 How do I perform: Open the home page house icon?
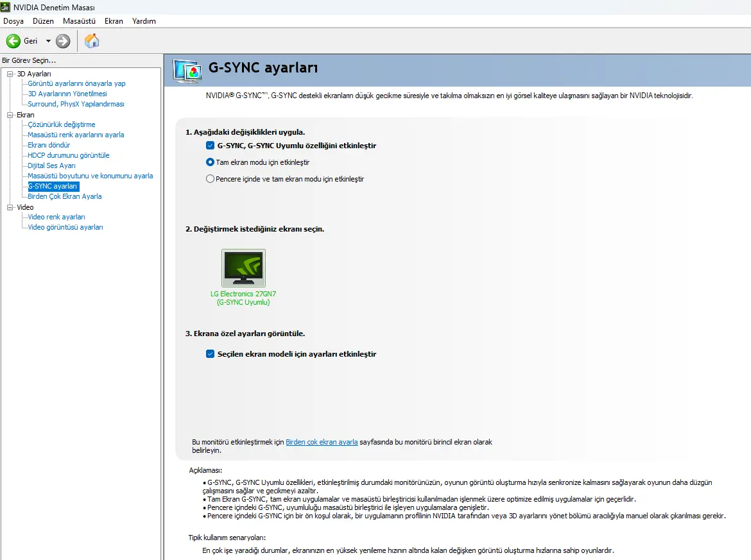92,41
